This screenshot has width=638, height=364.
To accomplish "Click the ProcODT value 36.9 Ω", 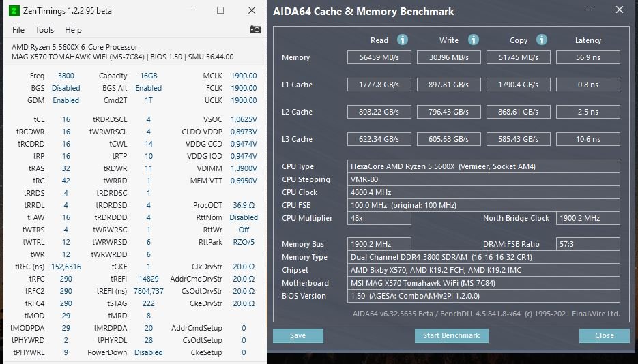I will (x=244, y=205).
